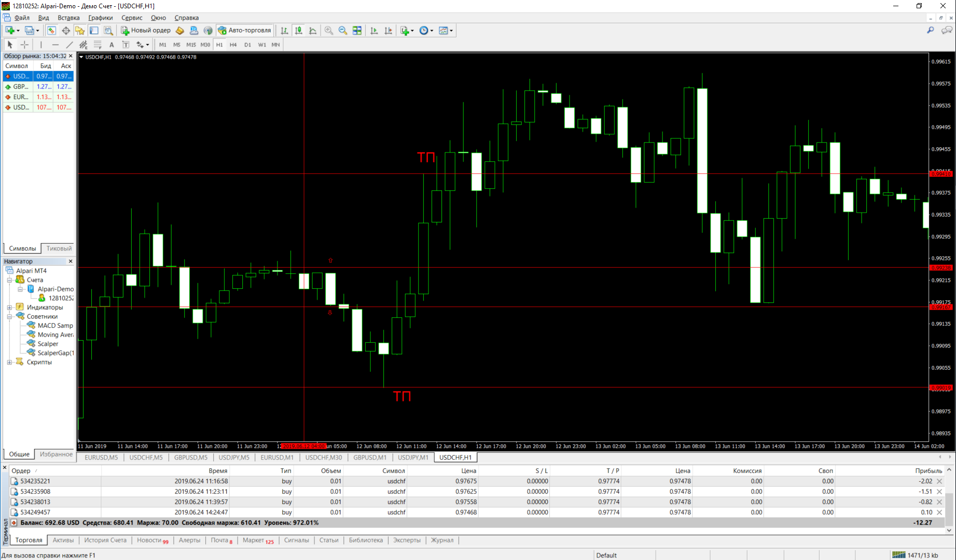
Task: Switch to Тиковый tab in Market Watch
Action: tap(59, 248)
